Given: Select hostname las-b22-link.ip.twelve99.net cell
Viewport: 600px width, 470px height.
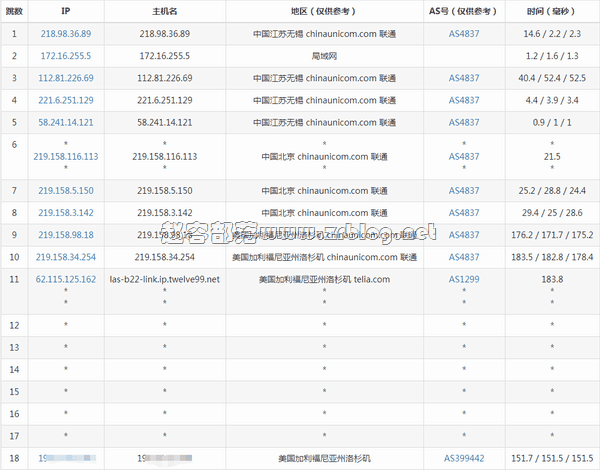Looking at the screenshot, I should point(165,279).
